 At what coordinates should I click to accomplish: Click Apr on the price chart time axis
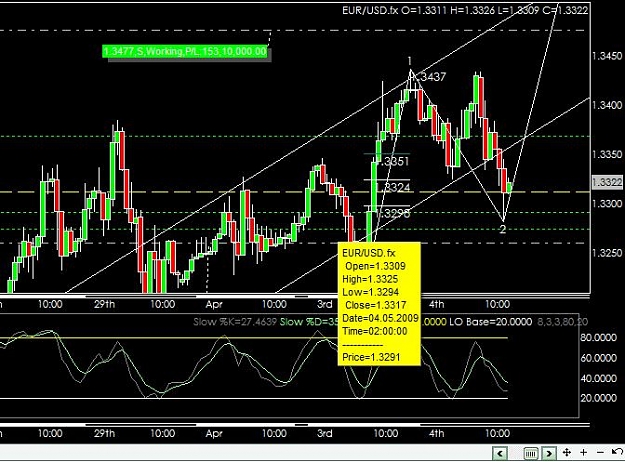(x=214, y=305)
